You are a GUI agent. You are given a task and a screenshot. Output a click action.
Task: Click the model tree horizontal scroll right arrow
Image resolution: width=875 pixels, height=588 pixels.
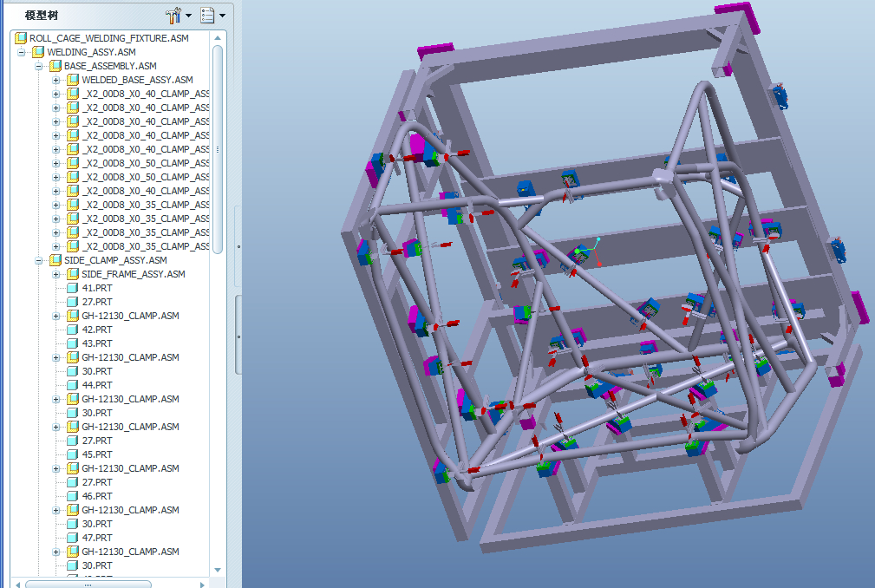coord(202,585)
